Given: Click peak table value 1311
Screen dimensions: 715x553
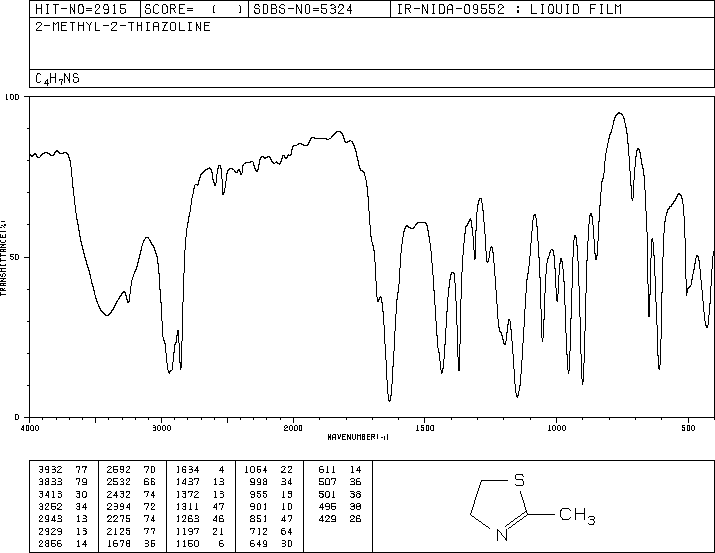Looking at the screenshot, I should click(x=187, y=506).
